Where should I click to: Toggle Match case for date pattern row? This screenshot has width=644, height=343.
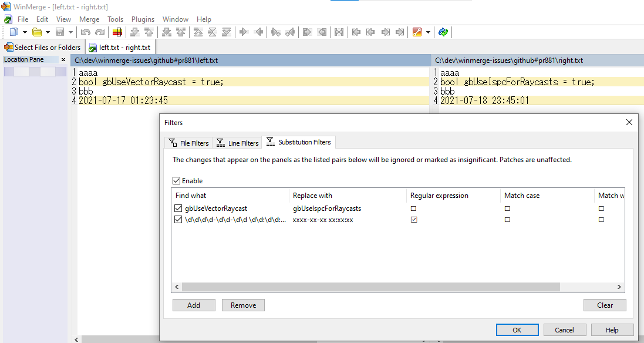pos(507,220)
